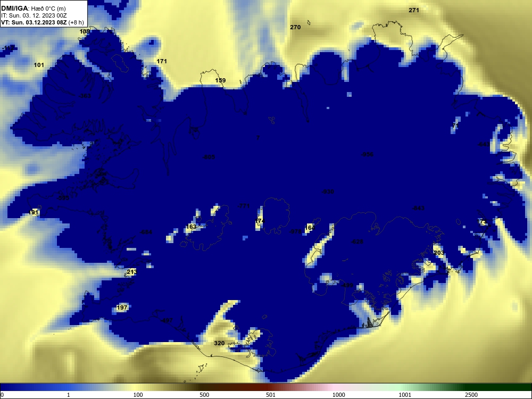Click the "164" value label
The image size is (532, 399).
(310, 228)
